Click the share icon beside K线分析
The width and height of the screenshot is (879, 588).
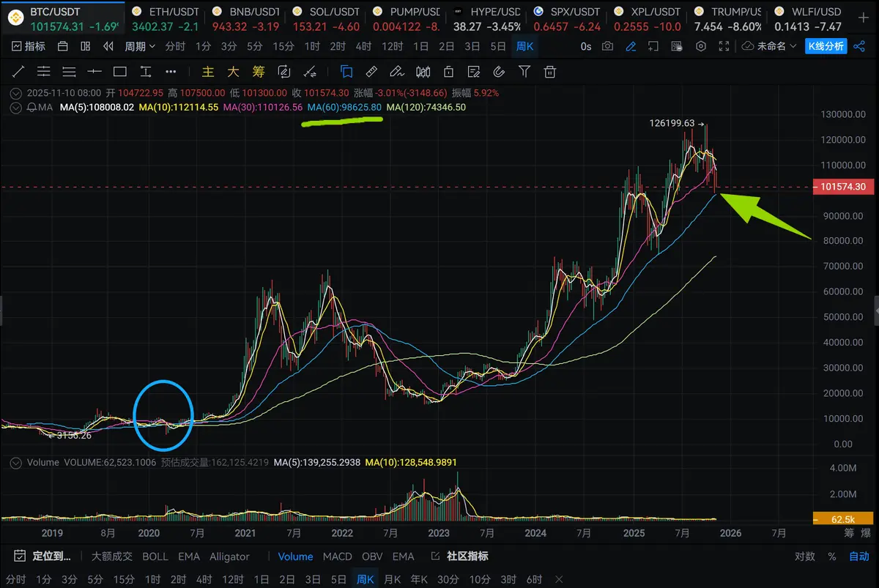[861, 46]
